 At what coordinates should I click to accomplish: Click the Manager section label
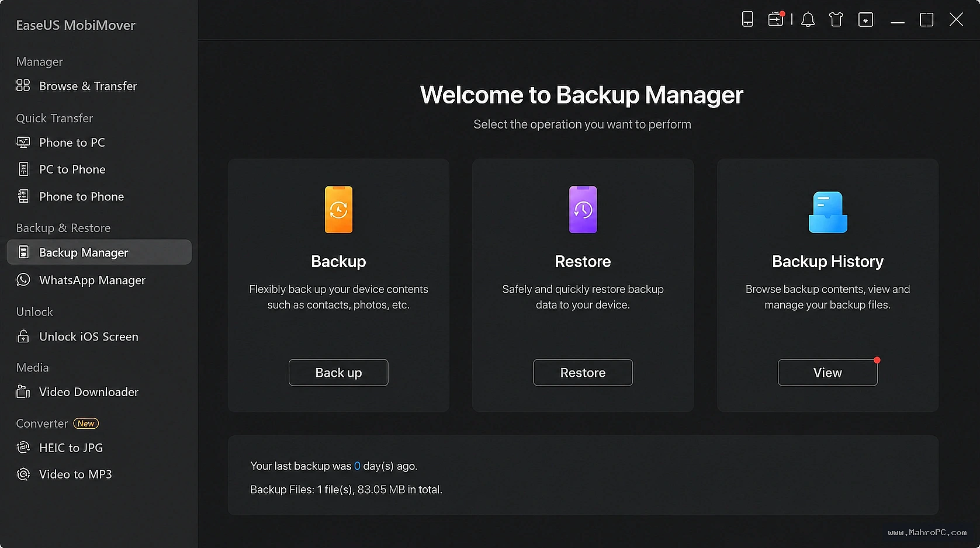pyautogui.click(x=39, y=62)
